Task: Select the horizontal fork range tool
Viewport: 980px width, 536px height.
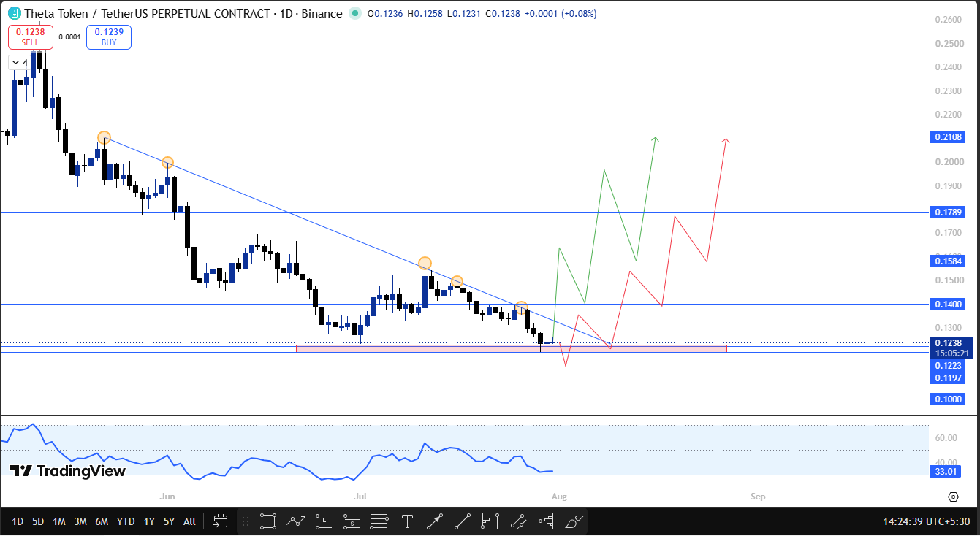Action: (546, 521)
